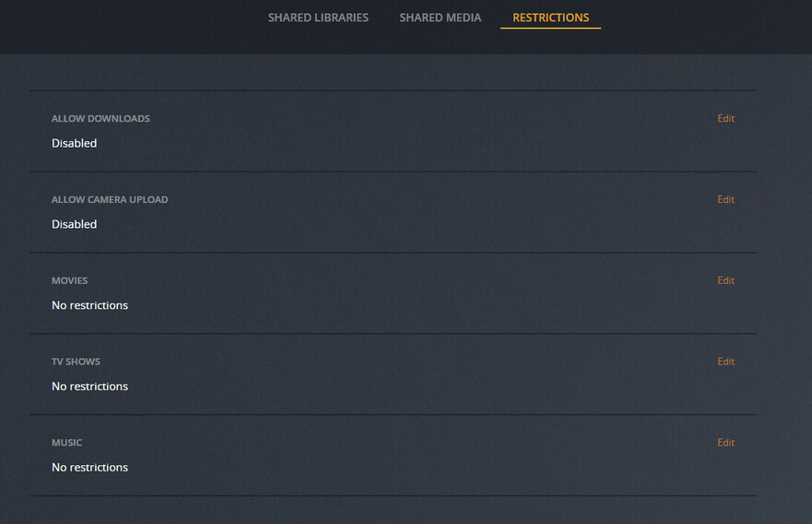Click No restrictions text under TV Shows

pos(89,387)
